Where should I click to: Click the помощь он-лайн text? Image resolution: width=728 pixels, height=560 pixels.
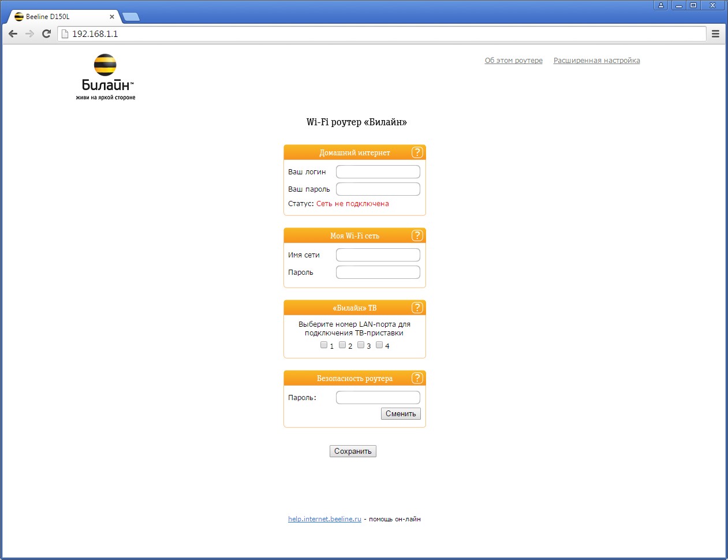395,519
